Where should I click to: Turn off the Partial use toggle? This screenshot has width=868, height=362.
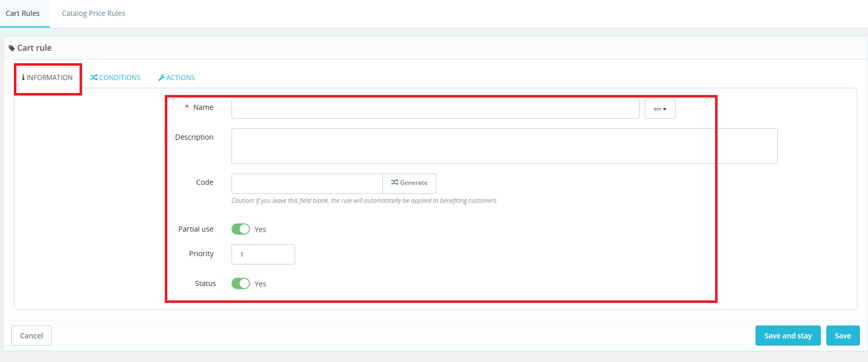[240, 229]
